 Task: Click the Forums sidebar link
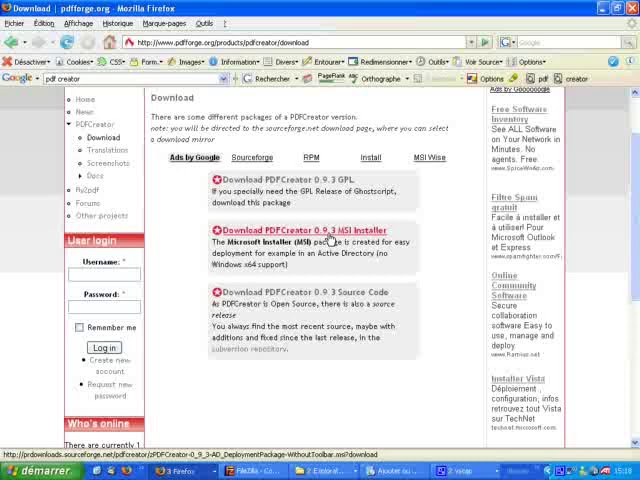tap(88, 203)
